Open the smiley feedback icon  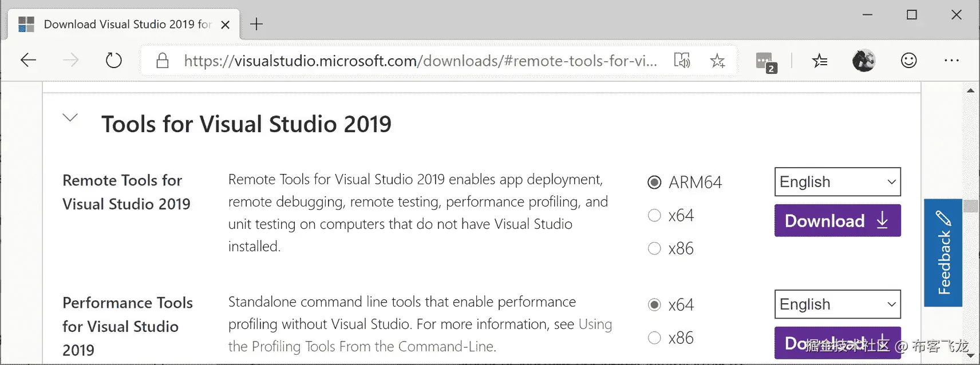coord(908,60)
